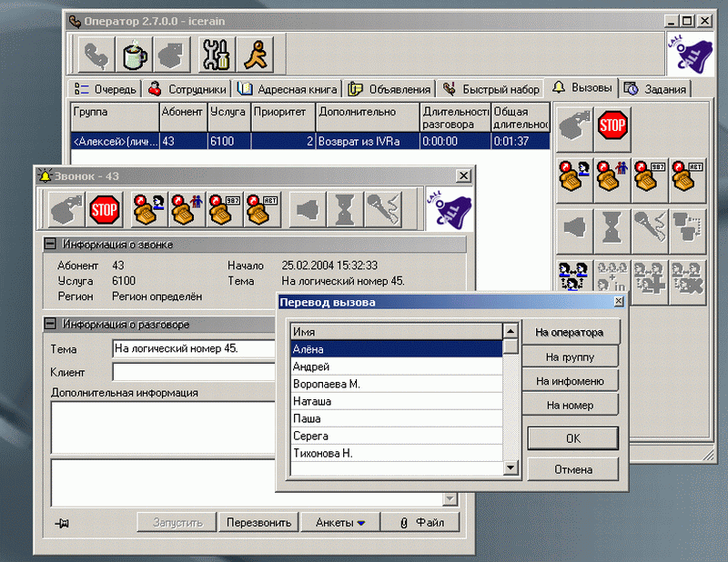
Task: Select Паша in the transfer list
Action: point(397,418)
